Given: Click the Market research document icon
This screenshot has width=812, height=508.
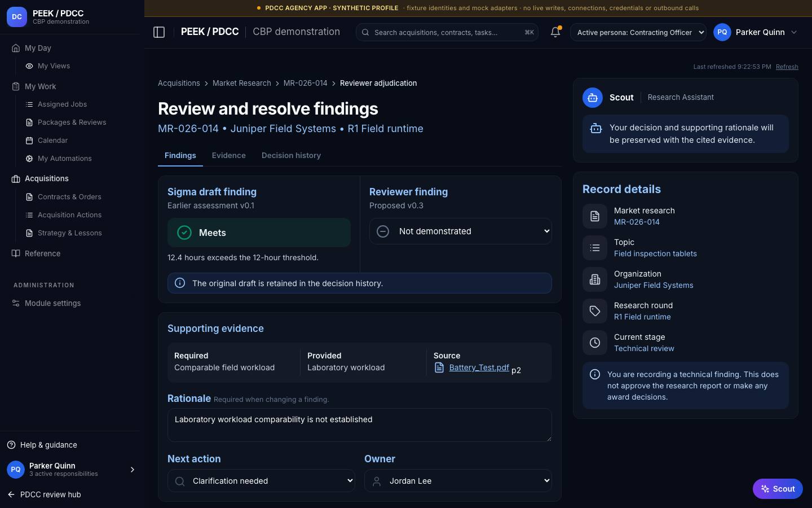Looking at the screenshot, I should (x=595, y=216).
